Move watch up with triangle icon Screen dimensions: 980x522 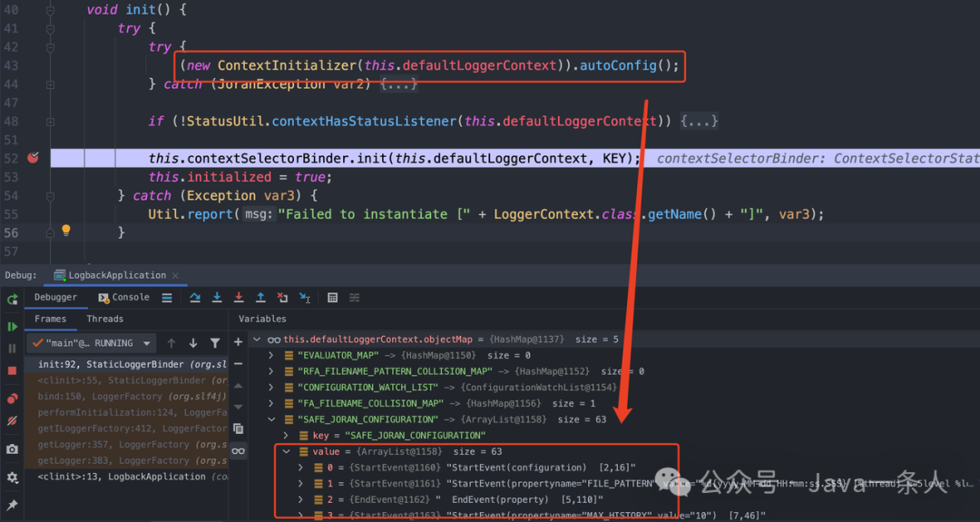(x=238, y=386)
